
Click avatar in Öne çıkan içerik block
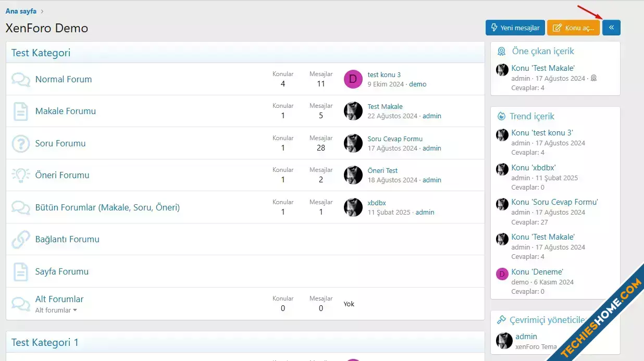click(502, 70)
